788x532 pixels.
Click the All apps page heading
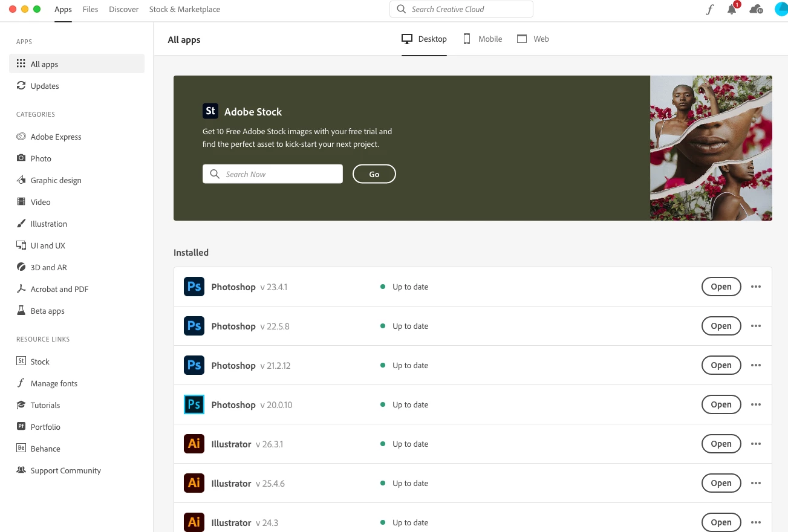184,40
